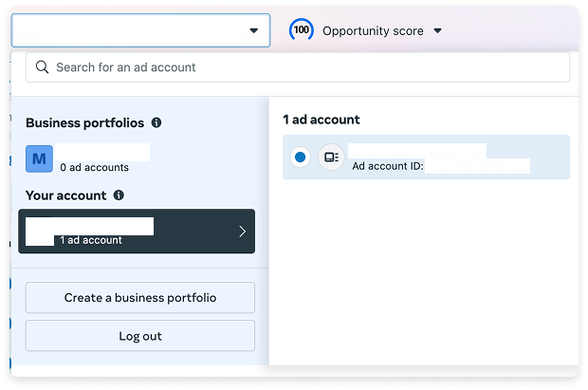Click the ad account card icon
Screen dimensions: 588x390
[x=331, y=157]
